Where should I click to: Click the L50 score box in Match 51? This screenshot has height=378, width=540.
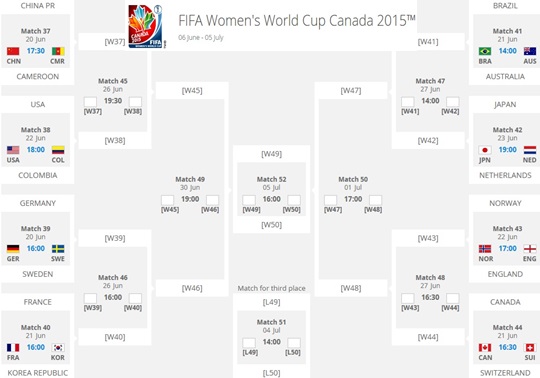(x=294, y=343)
